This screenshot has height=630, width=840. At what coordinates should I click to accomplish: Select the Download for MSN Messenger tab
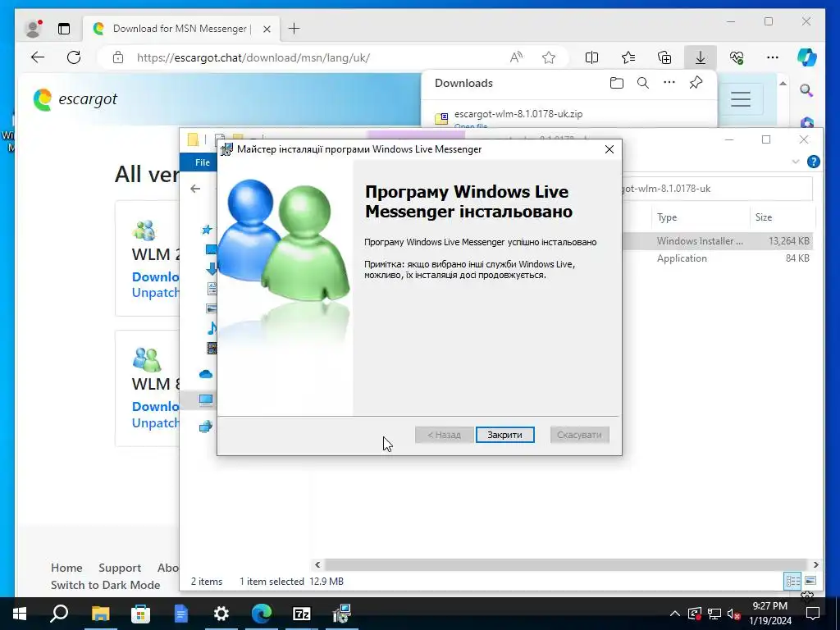click(181, 29)
